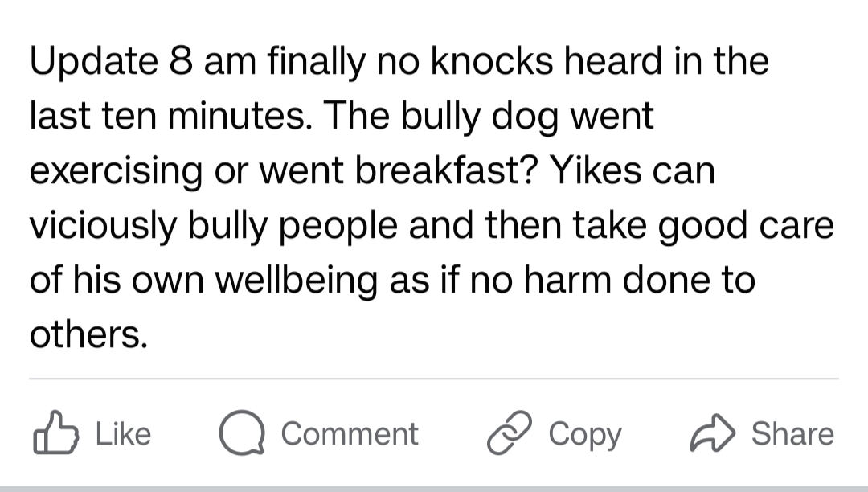Click the chain-link Copy icon
The image size is (868, 492).
(x=509, y=434)
